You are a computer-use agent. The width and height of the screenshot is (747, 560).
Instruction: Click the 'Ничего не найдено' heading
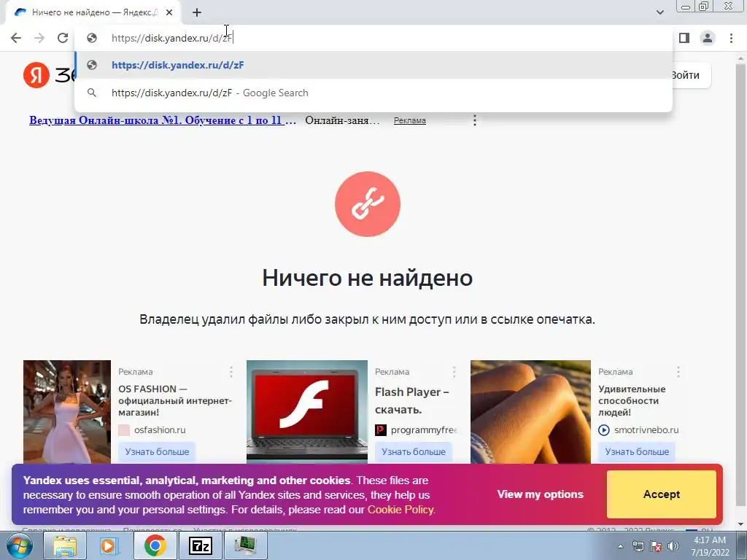[368, 278]
